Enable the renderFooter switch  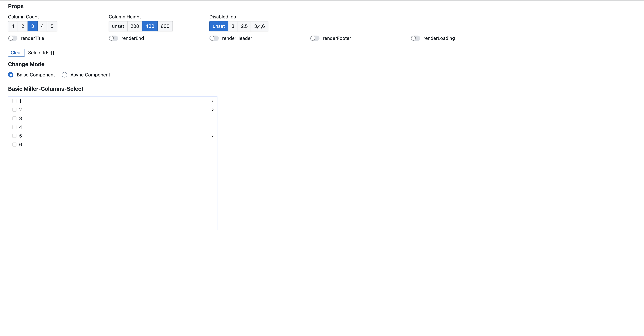315,38
